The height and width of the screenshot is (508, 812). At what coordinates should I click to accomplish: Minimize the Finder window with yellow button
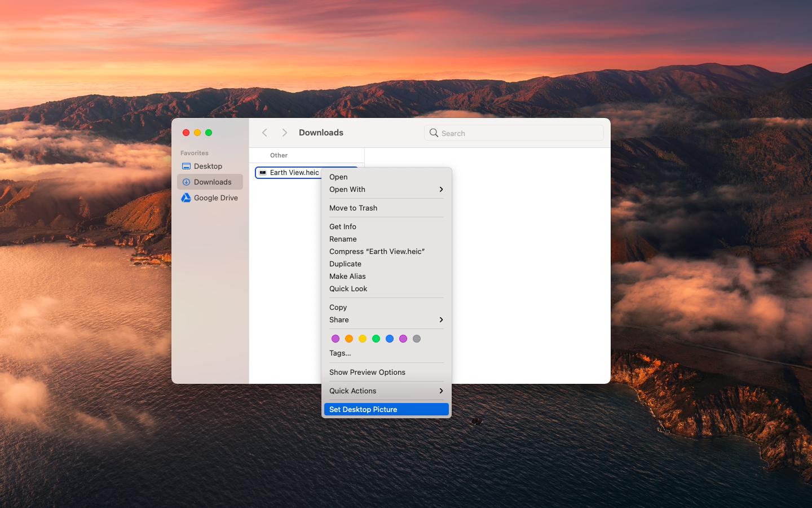pyautogui.click(x=197, y=133)
